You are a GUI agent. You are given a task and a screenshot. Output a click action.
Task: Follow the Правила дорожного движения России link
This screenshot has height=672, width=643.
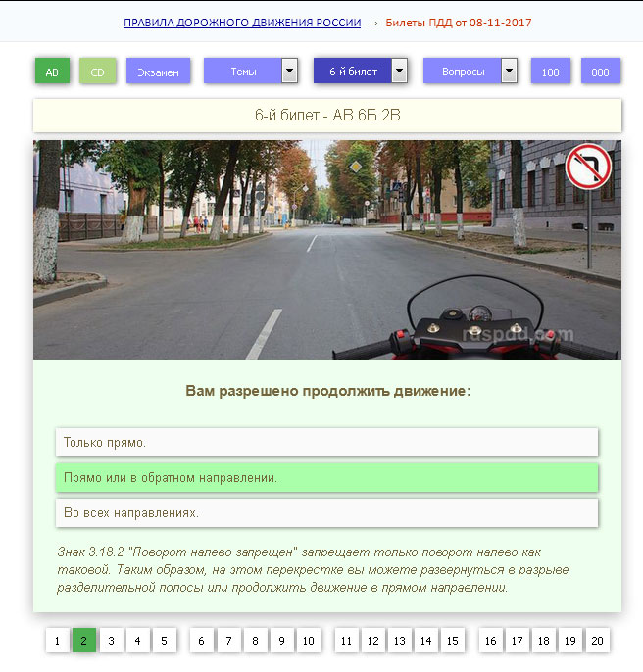[242, 22]
